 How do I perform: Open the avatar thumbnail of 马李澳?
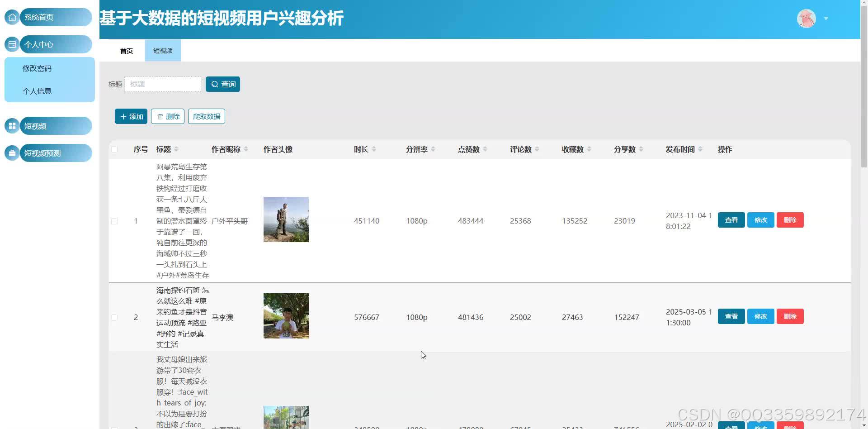(286, 316)
